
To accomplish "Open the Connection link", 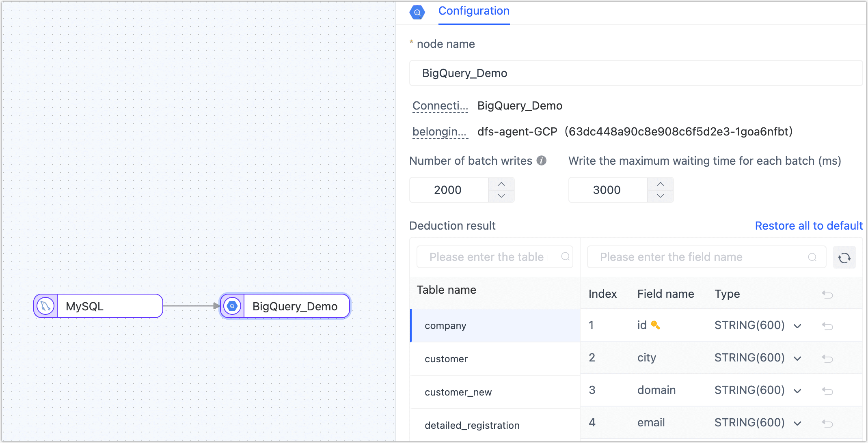I will coord(440,106).
